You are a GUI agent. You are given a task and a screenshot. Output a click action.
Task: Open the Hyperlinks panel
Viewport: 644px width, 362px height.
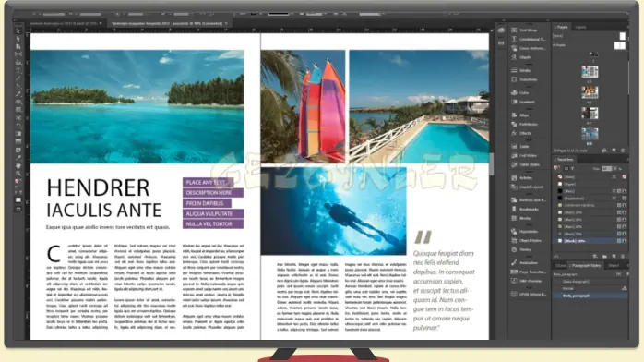coord(524,232)
